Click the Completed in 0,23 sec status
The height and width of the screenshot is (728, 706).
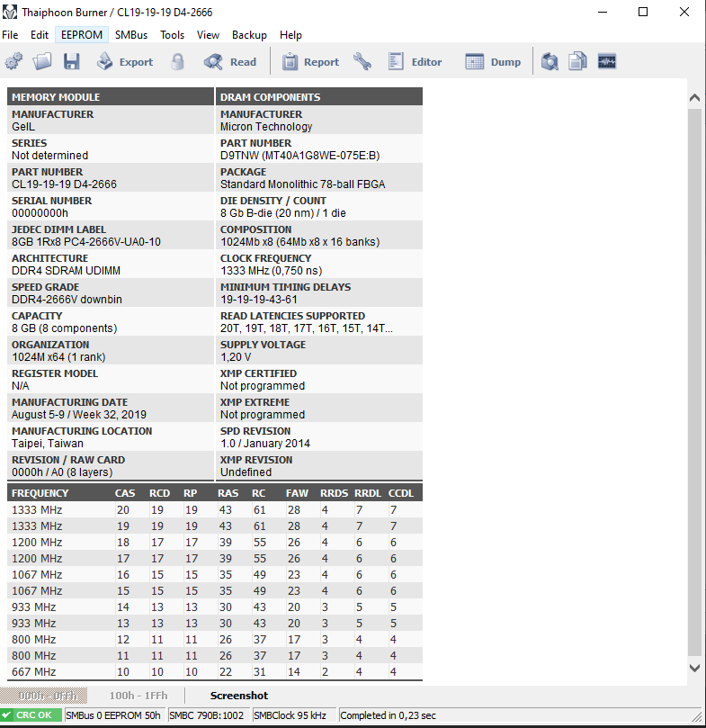pos(388,715)
